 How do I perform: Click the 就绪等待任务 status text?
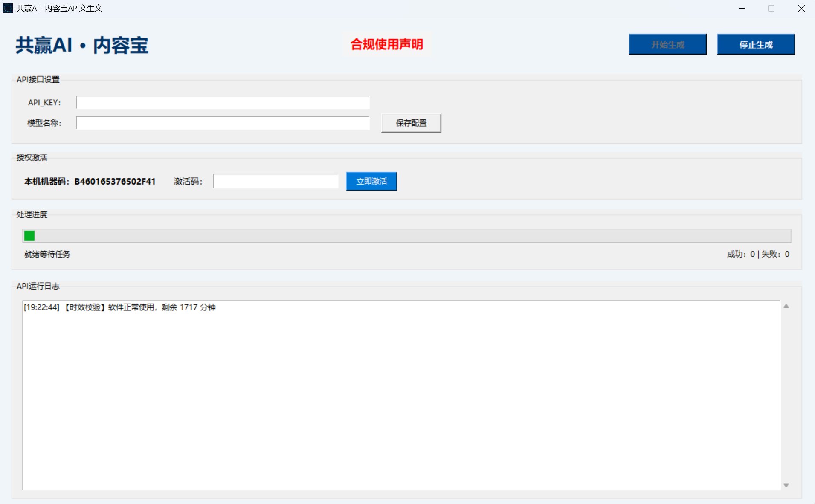coord(47,254)
